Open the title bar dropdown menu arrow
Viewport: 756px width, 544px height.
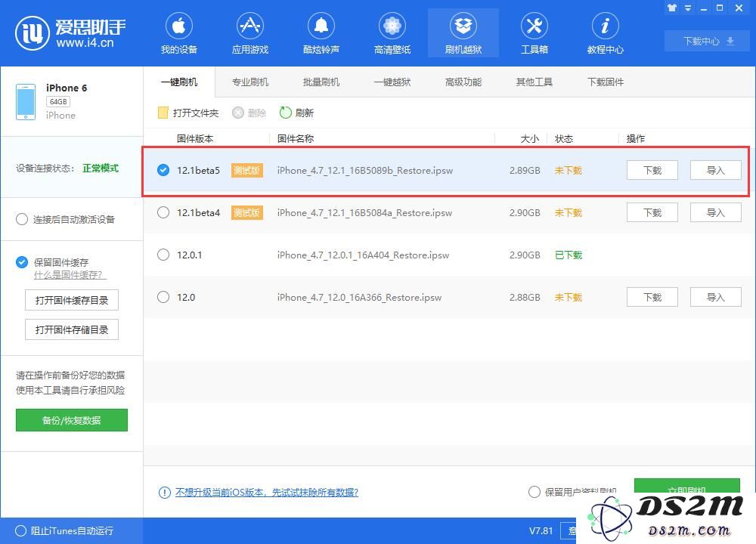pyautogui.click(x=688, y=8)
